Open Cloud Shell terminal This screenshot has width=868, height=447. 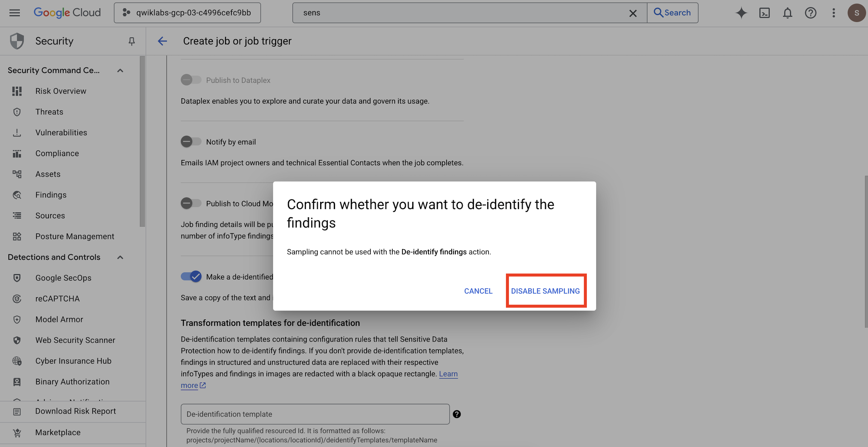(x=765, y=13)
